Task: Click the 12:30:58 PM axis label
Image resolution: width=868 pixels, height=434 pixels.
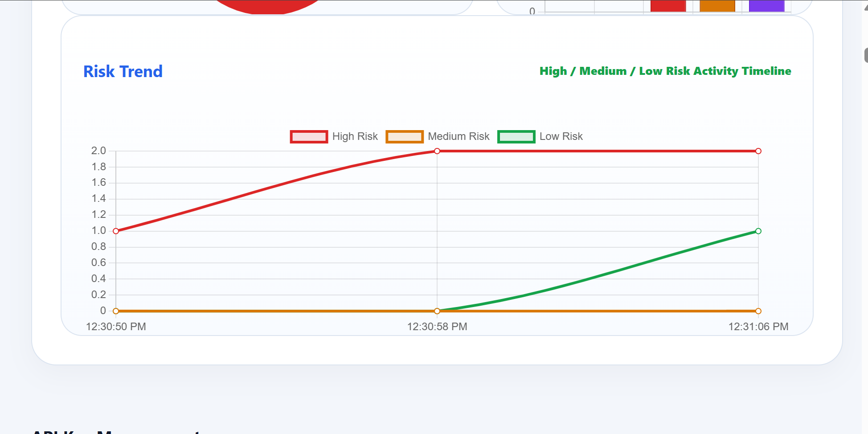Action: (437, 327)
